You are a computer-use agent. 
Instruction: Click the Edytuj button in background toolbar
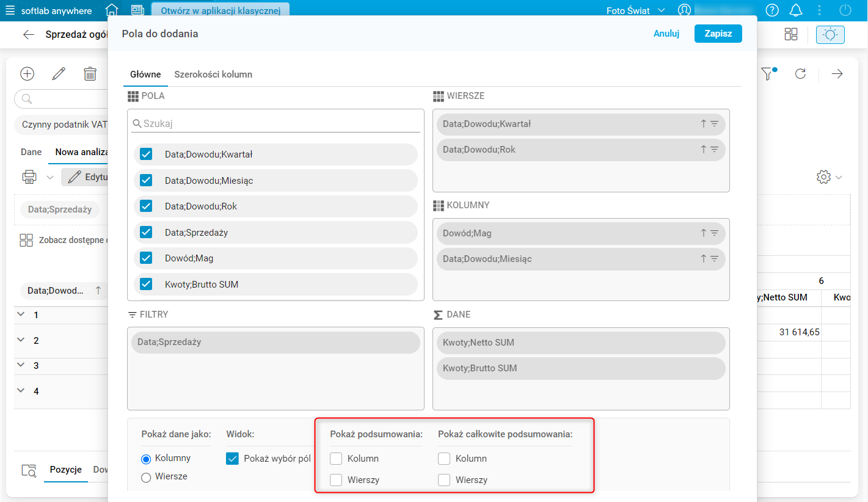tap(85, 177)
